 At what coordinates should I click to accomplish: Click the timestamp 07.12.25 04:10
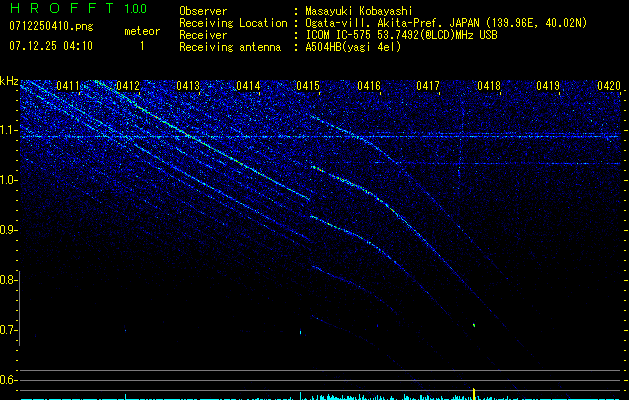pos(51,46)
